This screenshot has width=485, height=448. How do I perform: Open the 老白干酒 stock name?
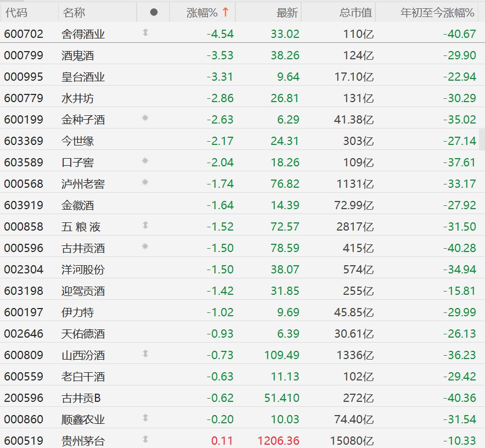click(x=83, y=376)
